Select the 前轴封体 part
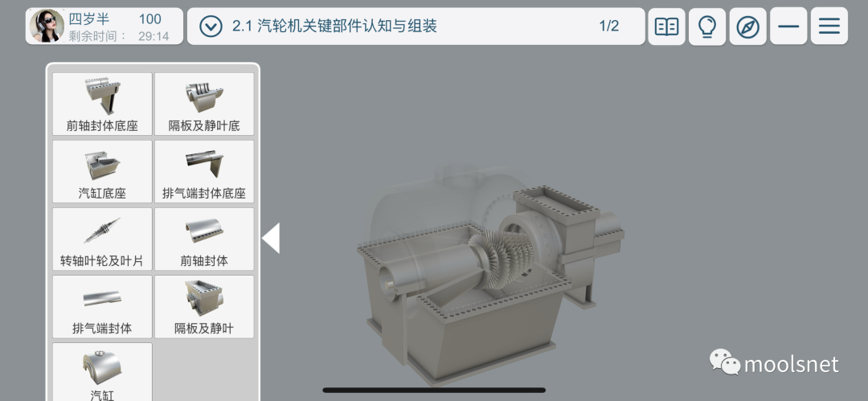868x401 pixels. (x=204, y=239)
